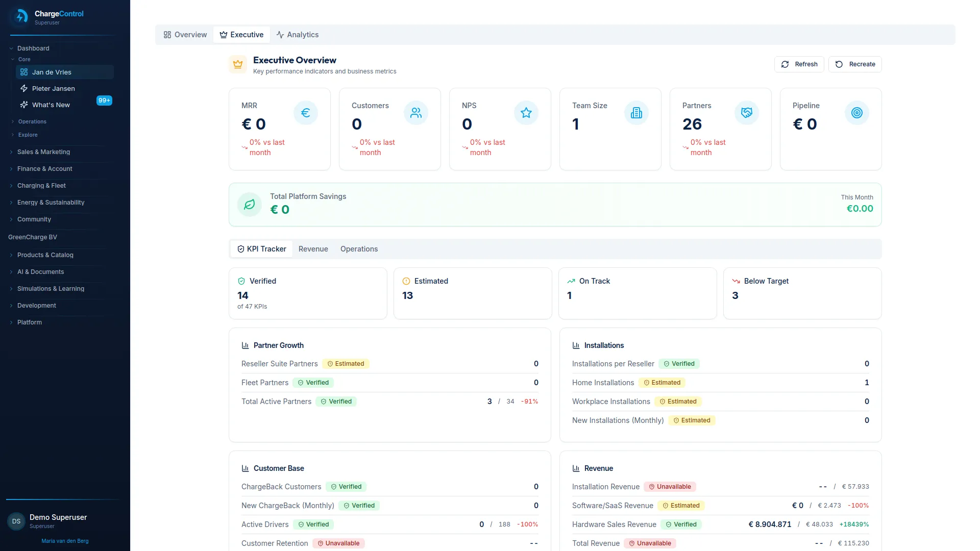The image size is (980, 551).
Task: Click the bar chart icon next to Customer Base
Action: tap(245, 468)
